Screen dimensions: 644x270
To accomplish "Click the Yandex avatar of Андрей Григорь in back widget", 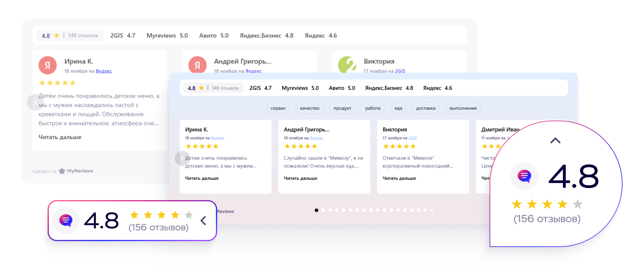I will pyautogui.click(x=198, y=65).
